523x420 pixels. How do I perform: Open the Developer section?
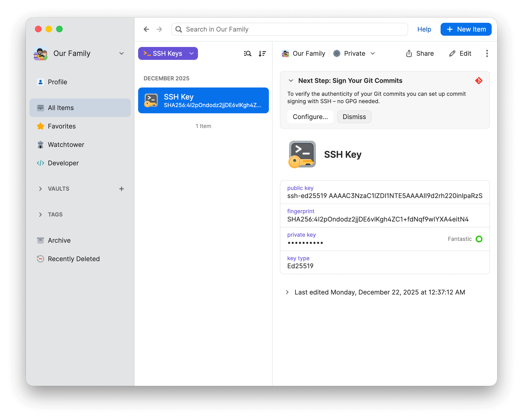coord(63,163)
